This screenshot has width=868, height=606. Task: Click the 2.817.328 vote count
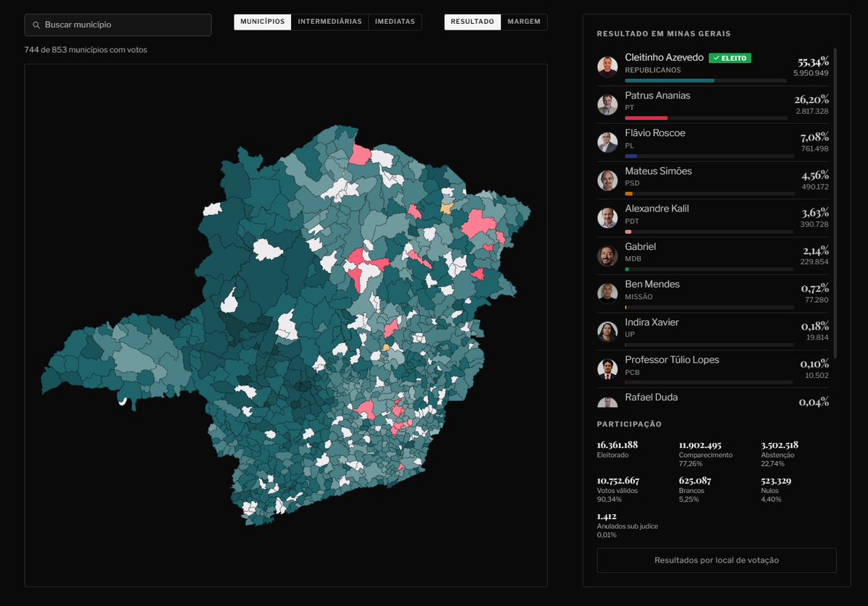click(812, 111)
